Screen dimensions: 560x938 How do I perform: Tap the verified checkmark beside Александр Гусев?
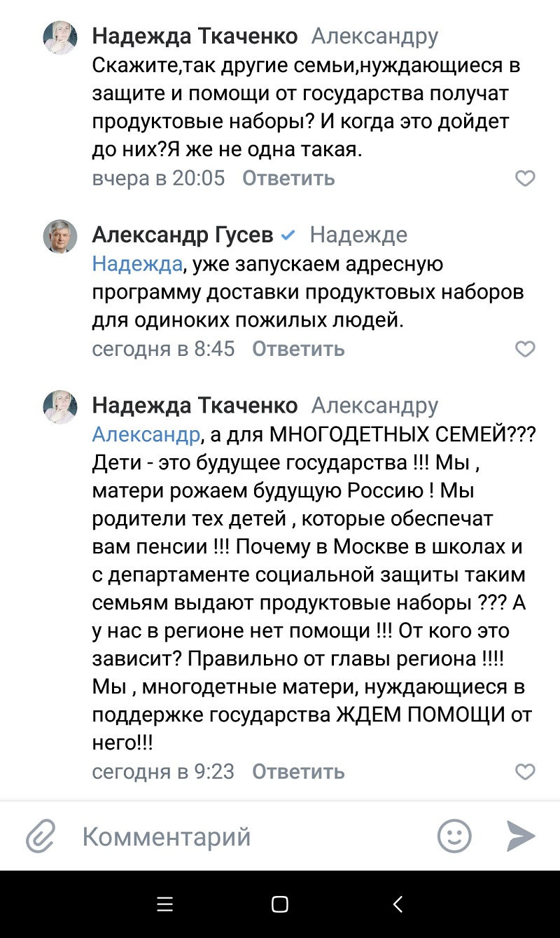point(288,235)
